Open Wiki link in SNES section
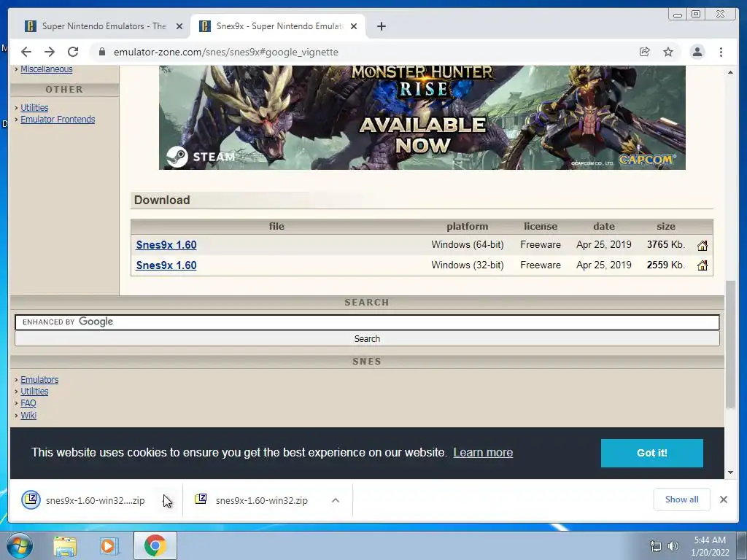This screenshot has height=560, width=747. pos(28,415)
